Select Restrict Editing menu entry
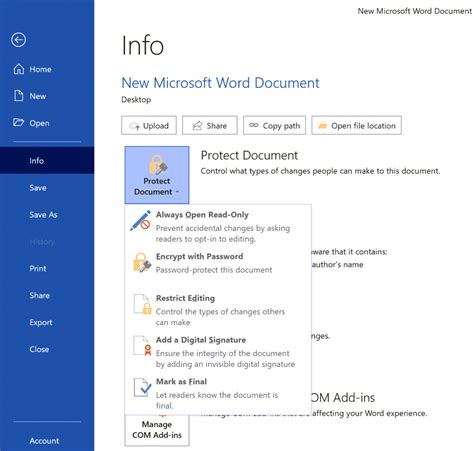Viewport: 474px width, 451px height. [x=218, y=310]
